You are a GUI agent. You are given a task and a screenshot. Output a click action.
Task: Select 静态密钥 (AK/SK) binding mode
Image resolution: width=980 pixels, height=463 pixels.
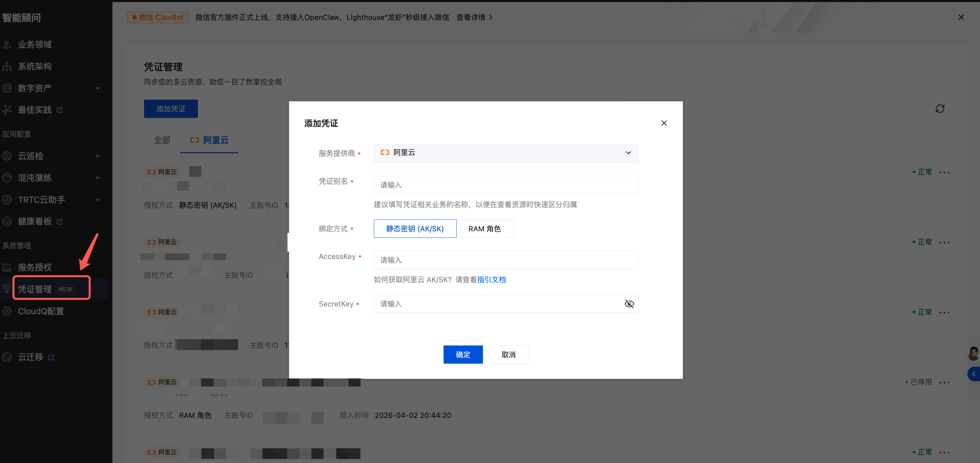click(x=415, y=228)
